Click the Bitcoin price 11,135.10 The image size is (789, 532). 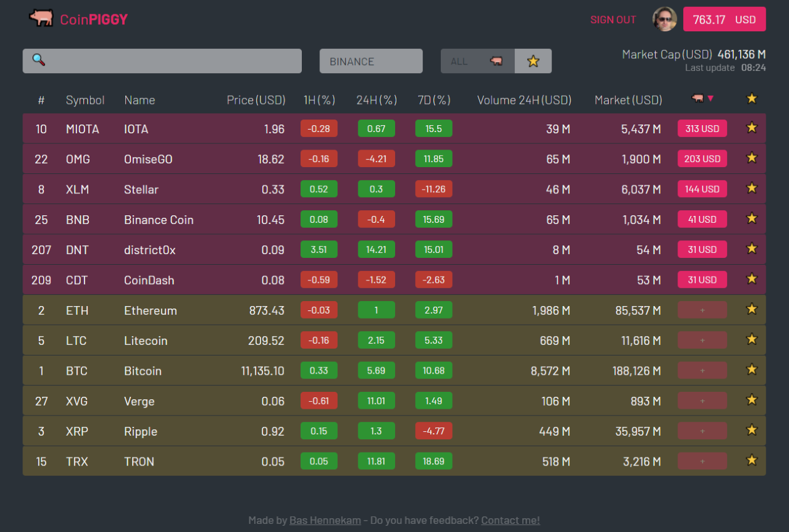tap(262, 371)
